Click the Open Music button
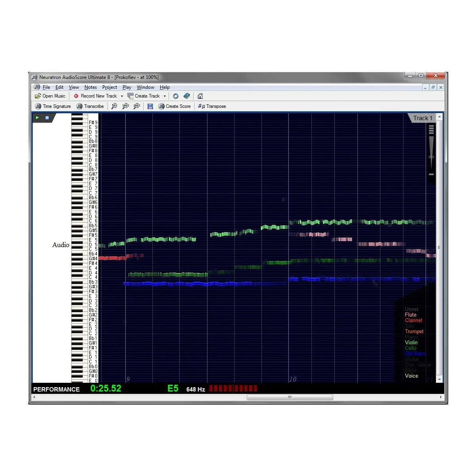476x476 pixels. coord(50,96)
